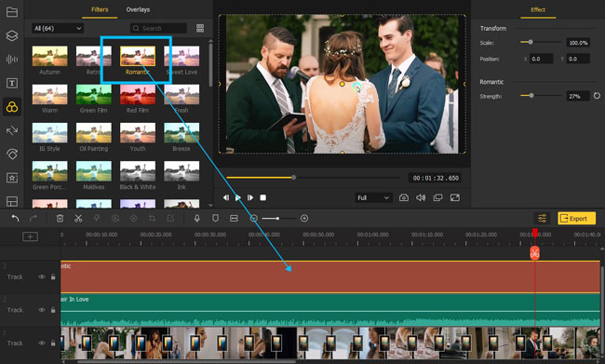Zoom in the timeline with the plus icon
The image size is (605, 364).
pos(304,219)
